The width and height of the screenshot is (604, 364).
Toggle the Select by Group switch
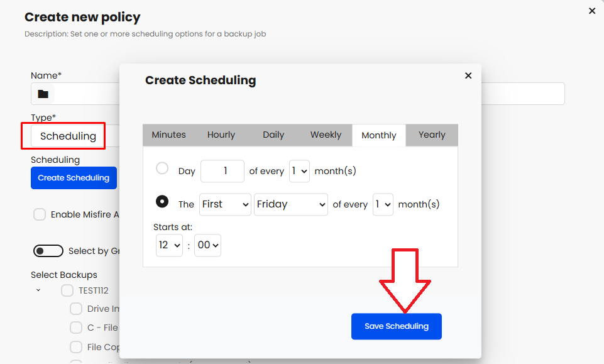click(48, 251)
